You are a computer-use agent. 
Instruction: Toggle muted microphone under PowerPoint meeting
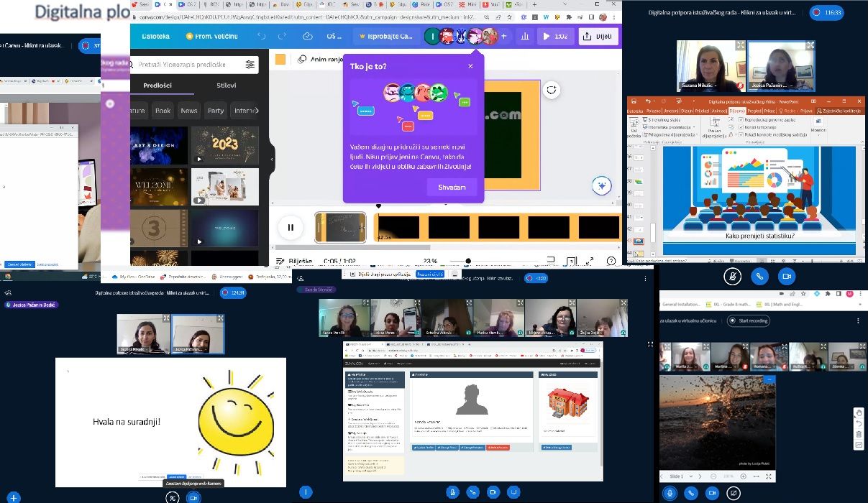732,276
